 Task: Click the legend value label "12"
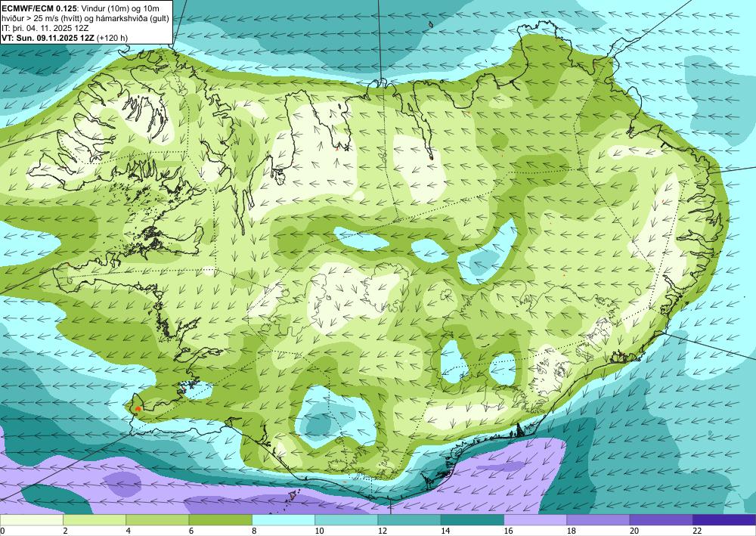383,531
